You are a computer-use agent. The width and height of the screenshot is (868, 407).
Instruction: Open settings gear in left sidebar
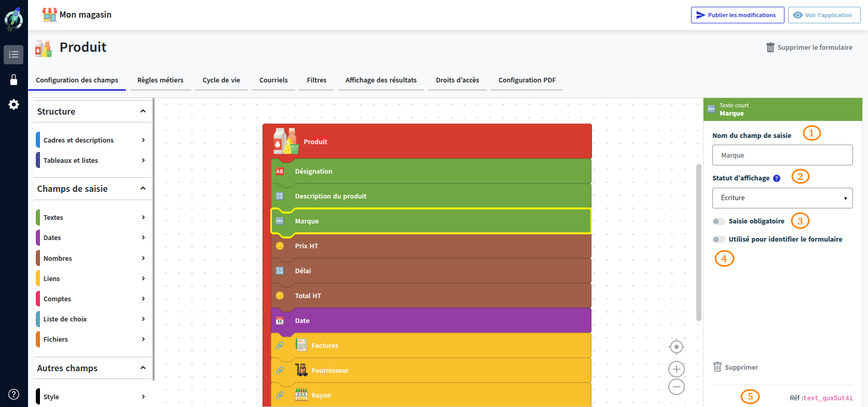13,105
